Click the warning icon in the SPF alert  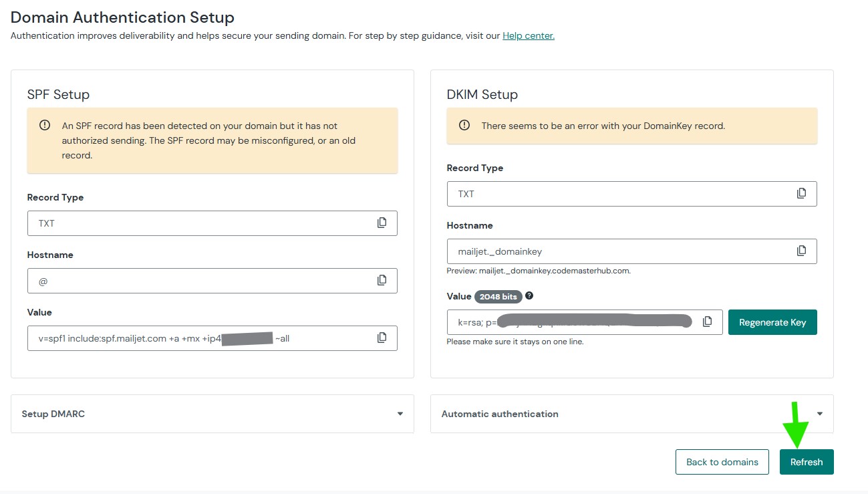(x=45, y=126)
